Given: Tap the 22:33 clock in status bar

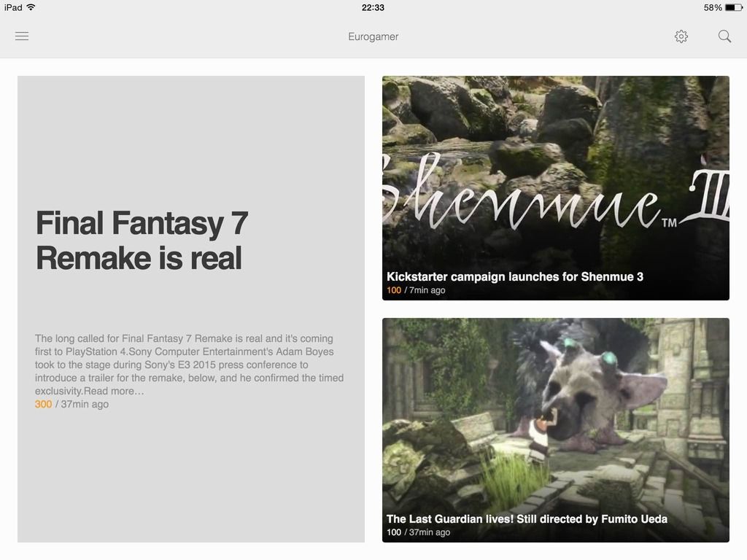Looking at the screenshot, I should [373, 7].
